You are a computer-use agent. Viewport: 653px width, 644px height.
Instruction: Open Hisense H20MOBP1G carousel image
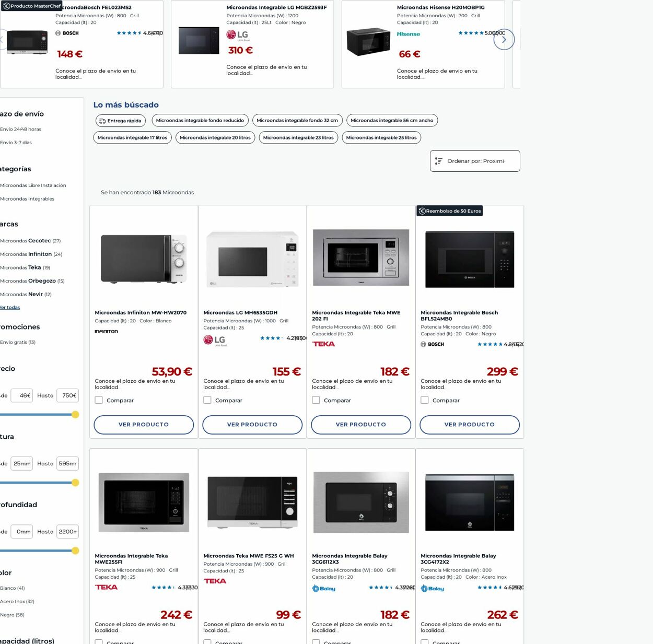(x=368, y=42)
